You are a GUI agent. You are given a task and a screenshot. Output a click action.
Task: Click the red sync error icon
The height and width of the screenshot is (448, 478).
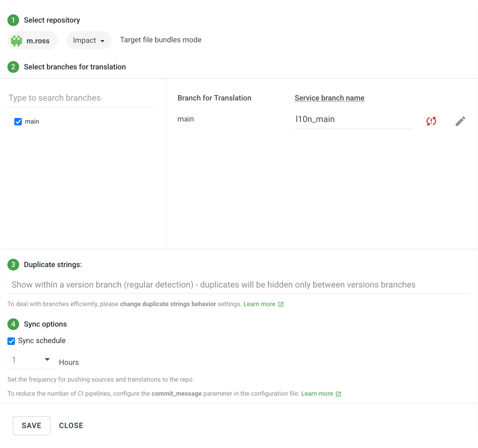coord(431,121)
